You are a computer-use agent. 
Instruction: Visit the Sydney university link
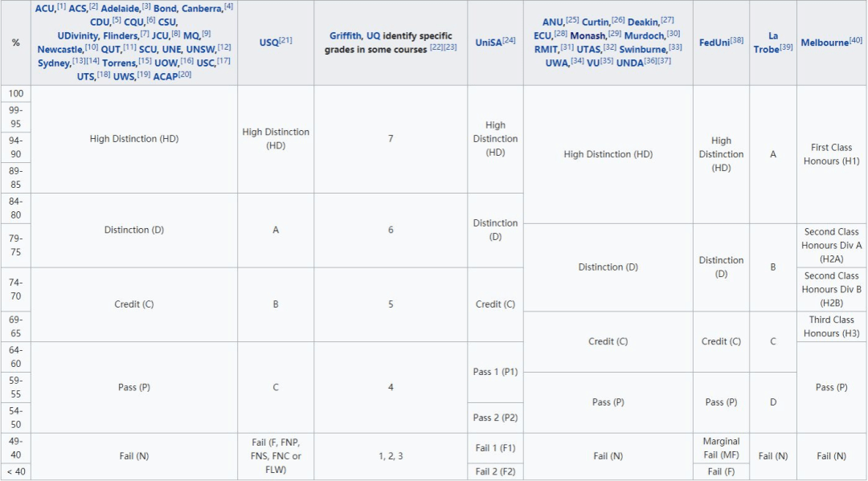coord(55,63)
